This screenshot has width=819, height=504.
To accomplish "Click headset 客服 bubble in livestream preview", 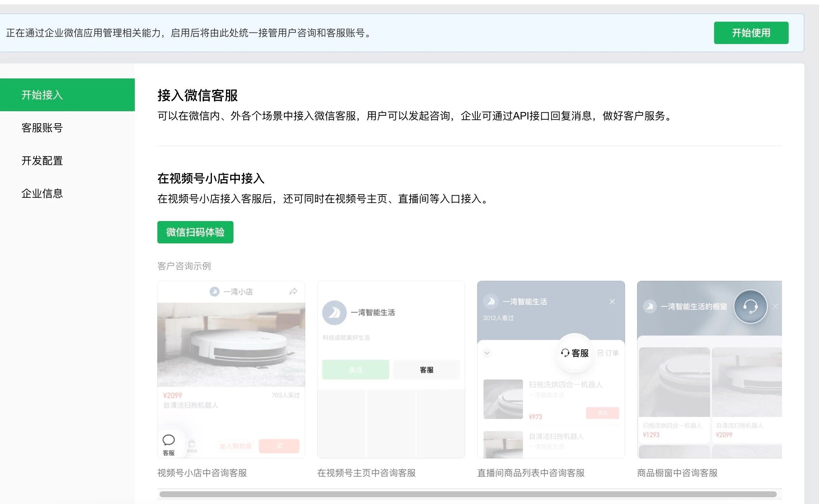I will (575, 353).
